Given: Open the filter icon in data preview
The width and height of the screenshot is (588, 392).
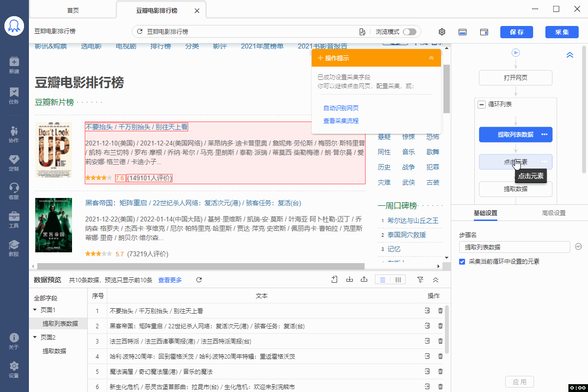Looking at the screenshot, I should (420, 280).
